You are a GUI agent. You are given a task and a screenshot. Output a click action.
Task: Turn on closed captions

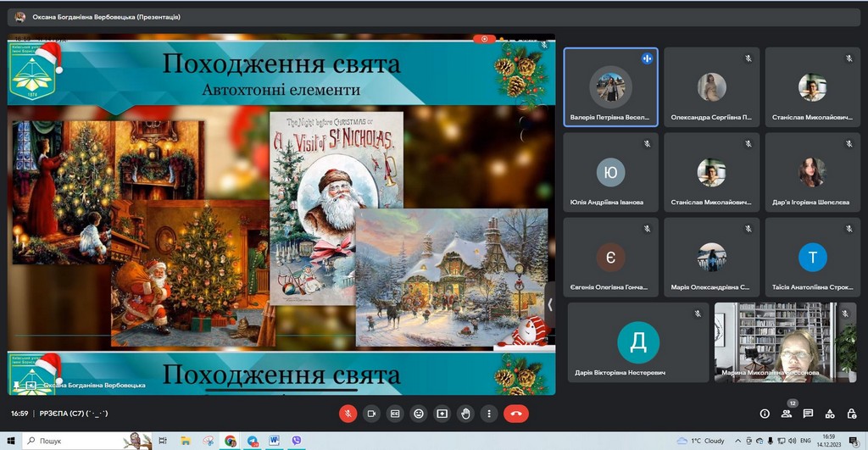pyautogui.click(x=394, y=414)
